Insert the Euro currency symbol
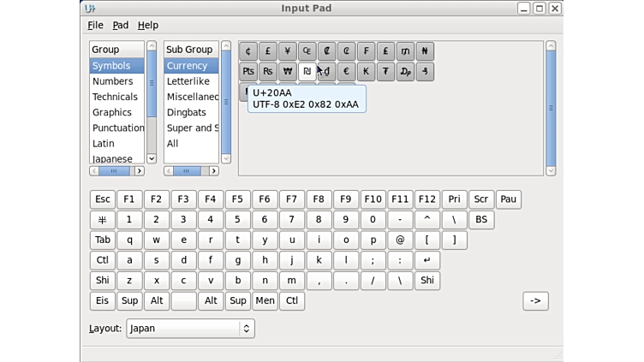644x362 pixels. (346, 72)
